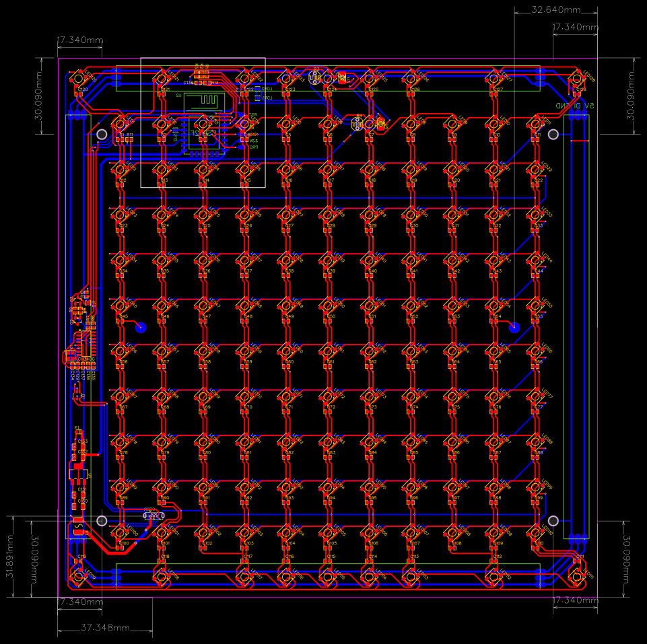Viewport: 647px width, 644px height.
Task: Click the capacitor C138 footprint near the antenna
Action: (198, 83)
